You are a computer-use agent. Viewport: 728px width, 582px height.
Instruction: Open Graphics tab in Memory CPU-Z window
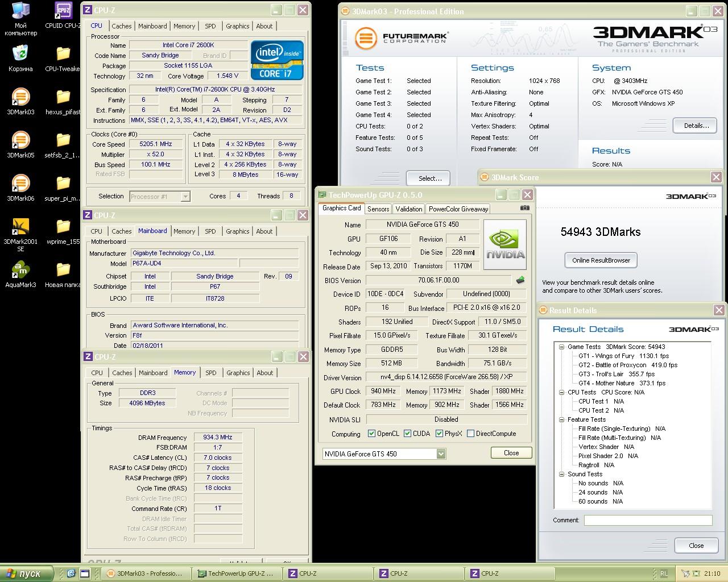(238, 373)
